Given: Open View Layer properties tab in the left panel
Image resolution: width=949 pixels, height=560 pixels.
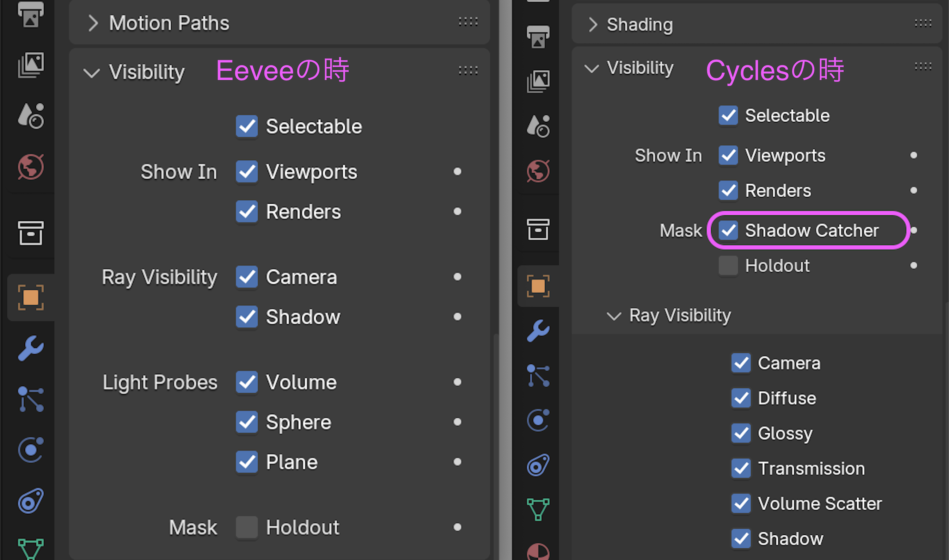Looking at the screenshot, I should tap(31, 65).
